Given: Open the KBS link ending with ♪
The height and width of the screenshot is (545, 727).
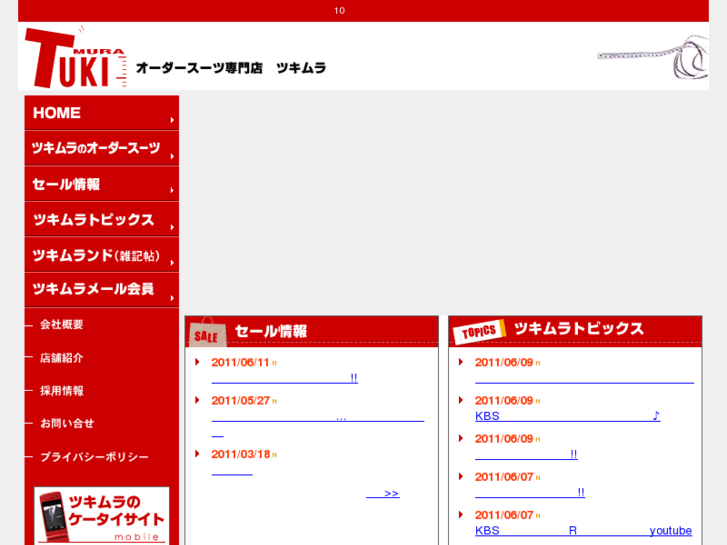Looking at the screenshot, I should 568,416.
